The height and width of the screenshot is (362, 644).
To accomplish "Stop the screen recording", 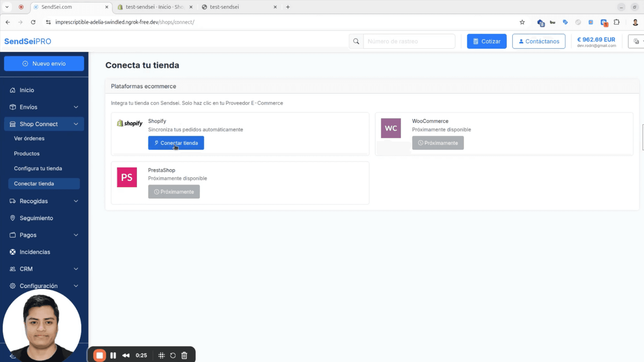I will (x=99, y=355).
